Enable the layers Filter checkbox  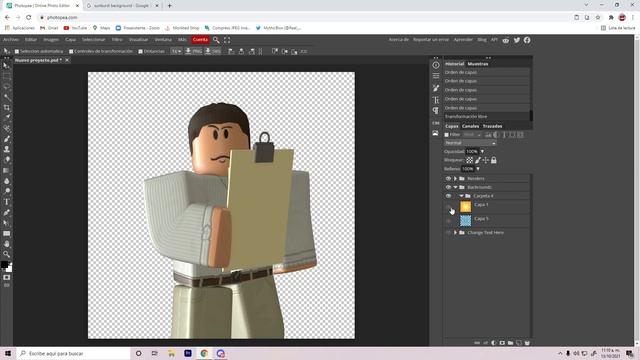point(447,135)
